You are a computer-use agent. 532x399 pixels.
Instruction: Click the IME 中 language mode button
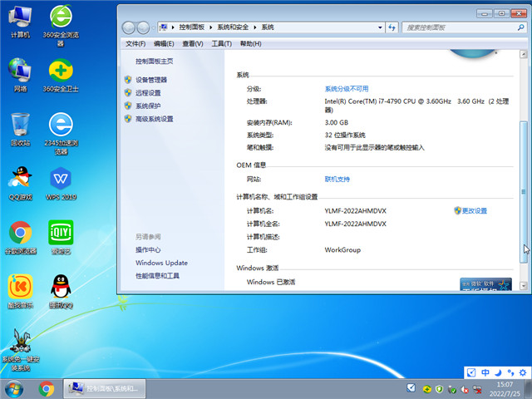click(x=485, y=372)
